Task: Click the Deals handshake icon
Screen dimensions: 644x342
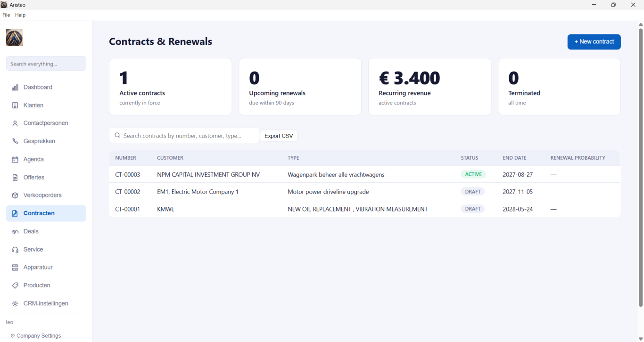Action: [x=15, y=232]
